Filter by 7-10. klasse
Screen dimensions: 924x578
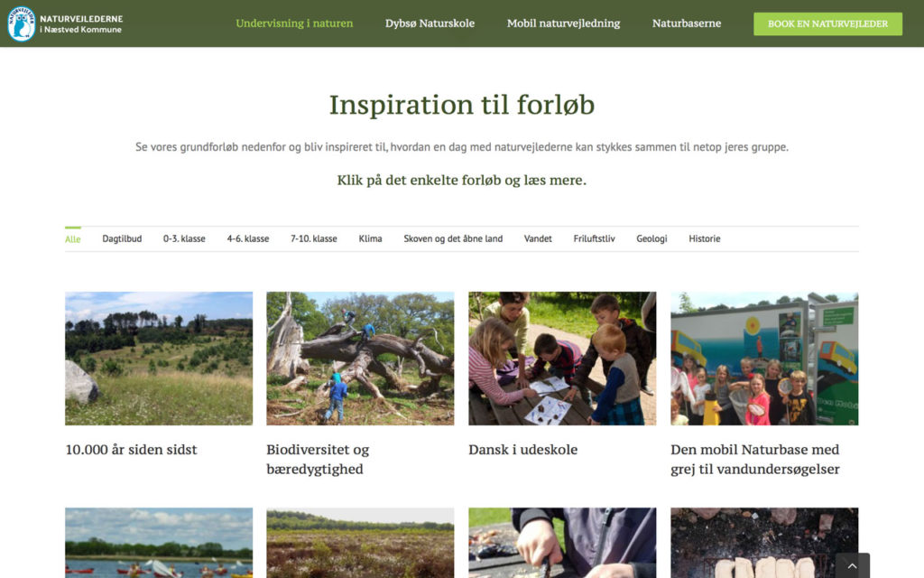pyautogui.click(x=313, y=238)
